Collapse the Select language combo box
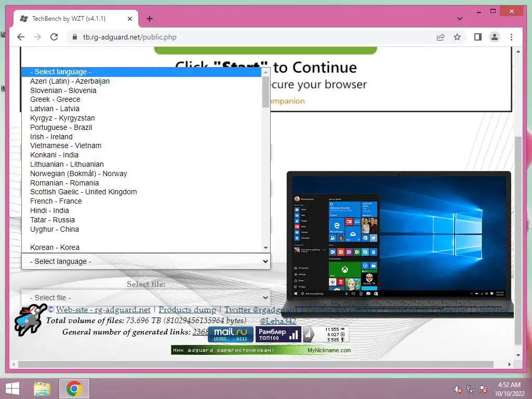This screenshot has height=399, width=532. tap(146, 261)
